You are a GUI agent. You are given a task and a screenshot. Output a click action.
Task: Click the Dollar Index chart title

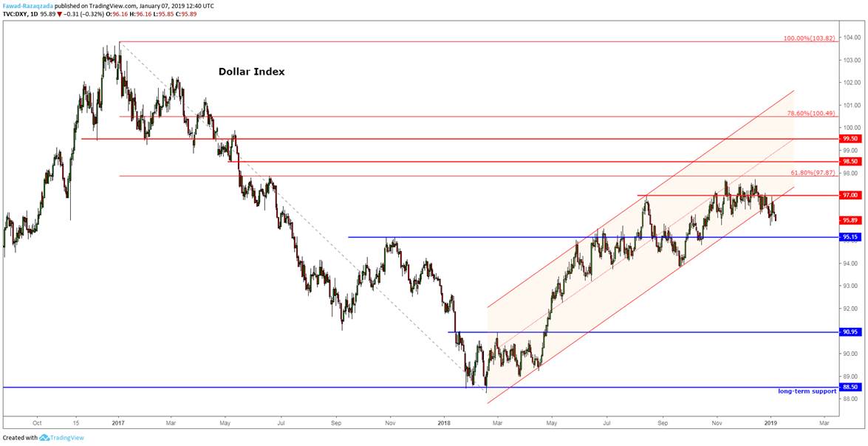pyautogui.click(x=250, y=72)
